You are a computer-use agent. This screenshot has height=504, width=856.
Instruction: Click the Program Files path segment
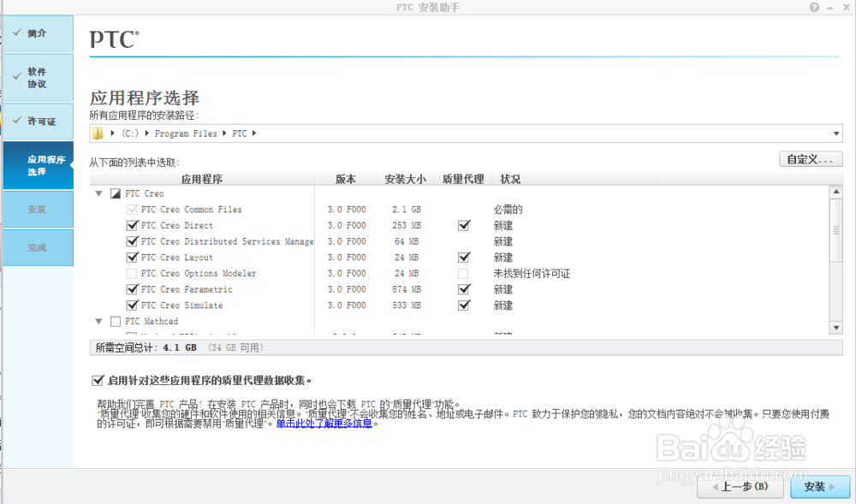tap(186, 133)
